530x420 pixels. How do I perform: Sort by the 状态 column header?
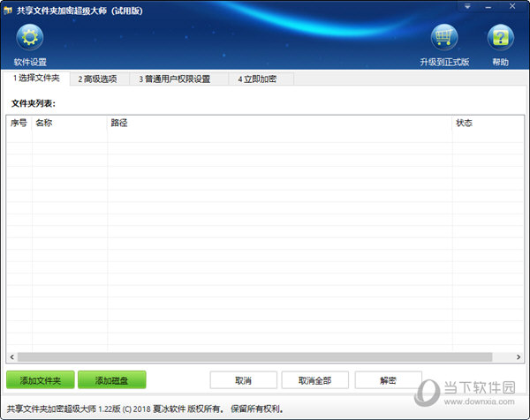tap(488, 123)
